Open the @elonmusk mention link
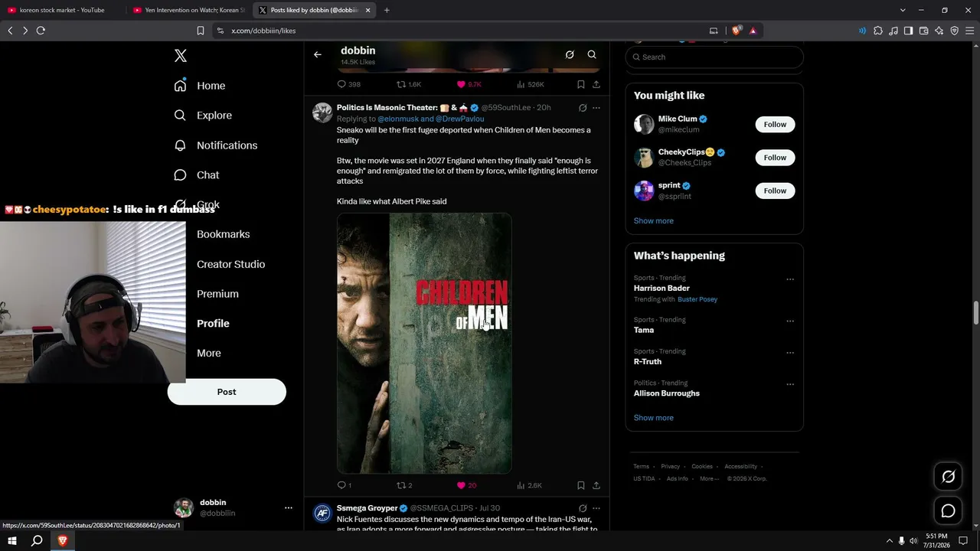 pyautogui.click(x=397, y=119)
